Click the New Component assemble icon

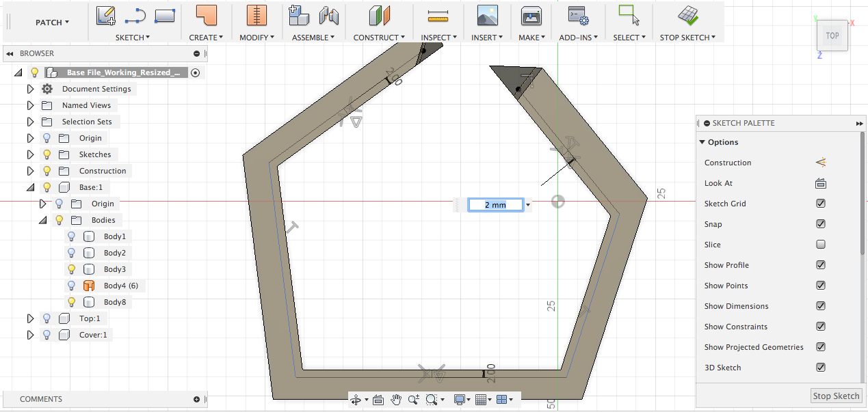tap(298, 15)
